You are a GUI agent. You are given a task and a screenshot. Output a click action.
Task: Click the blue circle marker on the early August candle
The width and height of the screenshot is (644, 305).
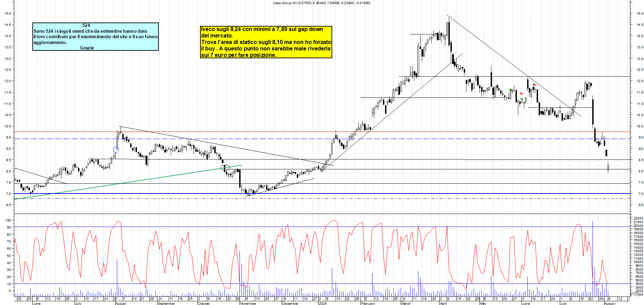116,149
